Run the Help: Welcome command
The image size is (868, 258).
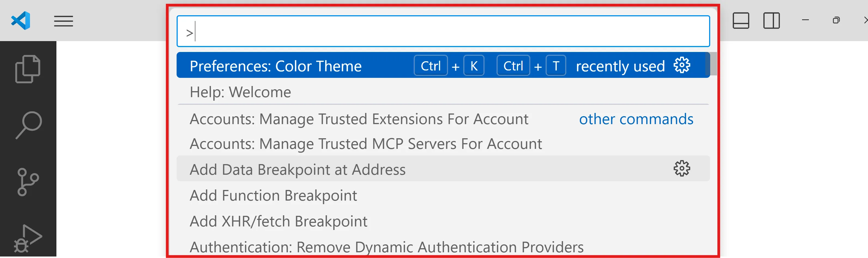pyautogui.click(x=240, y=92)
